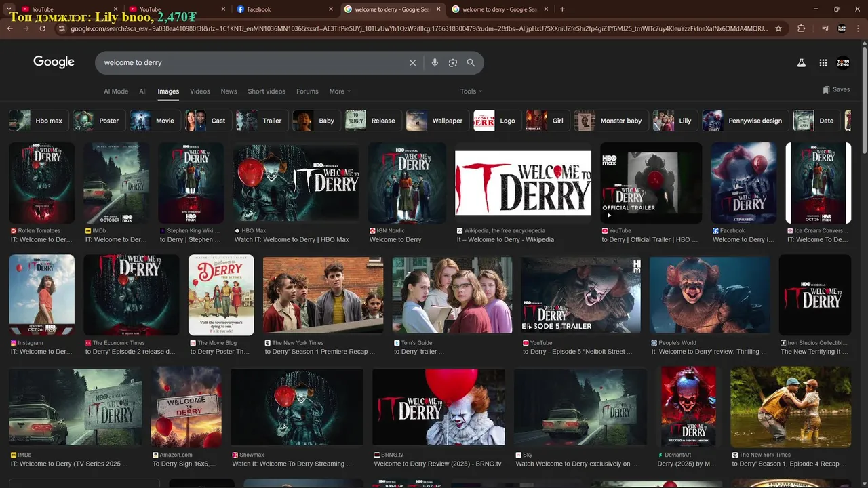Open 'Watch IT: Welcome to Derry | HBO Max' link
The width and height of the screenshot is (868, 488).
[292, 240]
